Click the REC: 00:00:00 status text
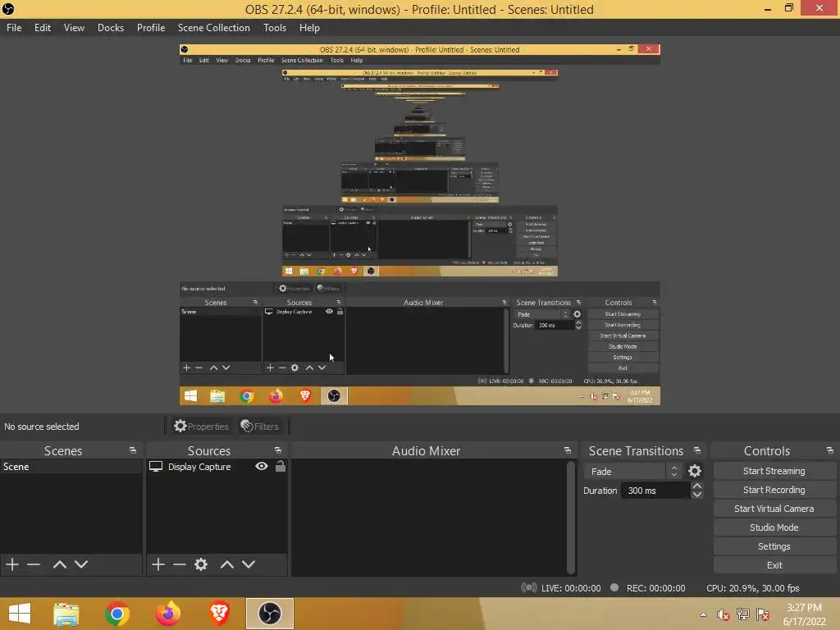The height and width of the screenshot is (630, 840). click(655, 588)
